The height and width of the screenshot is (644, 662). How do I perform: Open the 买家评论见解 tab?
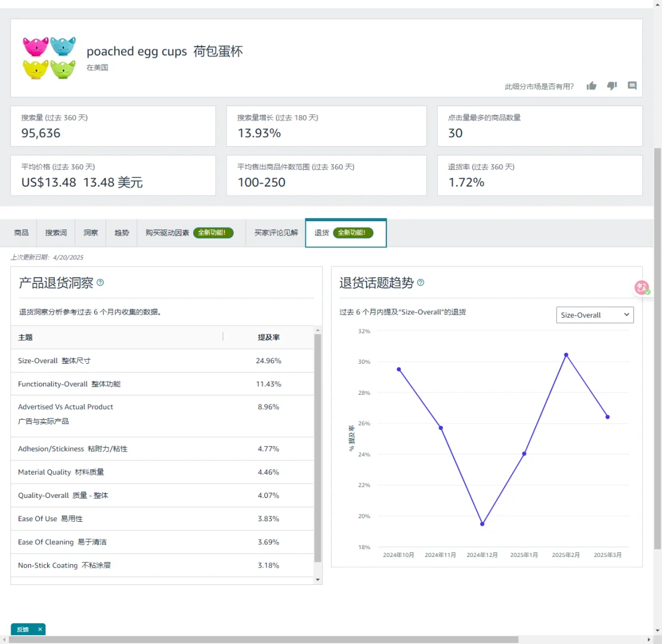276,233
